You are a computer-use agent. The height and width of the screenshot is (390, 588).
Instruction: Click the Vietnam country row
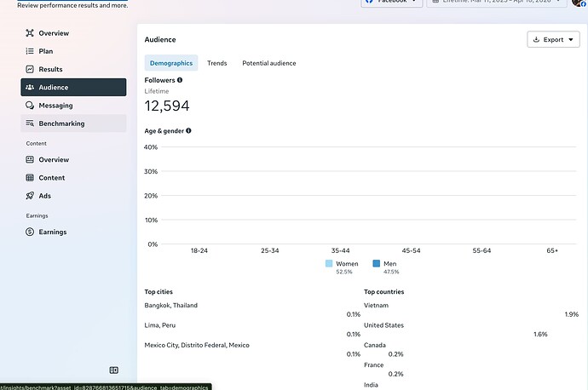coord(471,310)
